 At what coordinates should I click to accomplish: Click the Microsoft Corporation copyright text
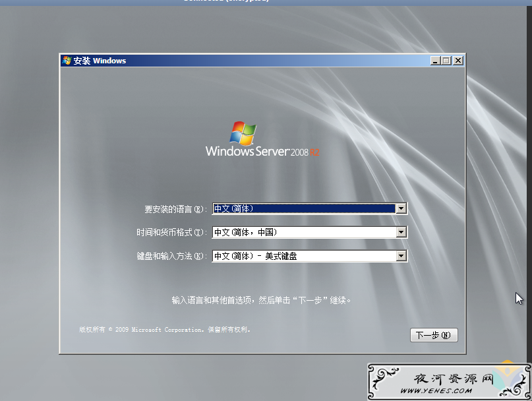(165, 329)
